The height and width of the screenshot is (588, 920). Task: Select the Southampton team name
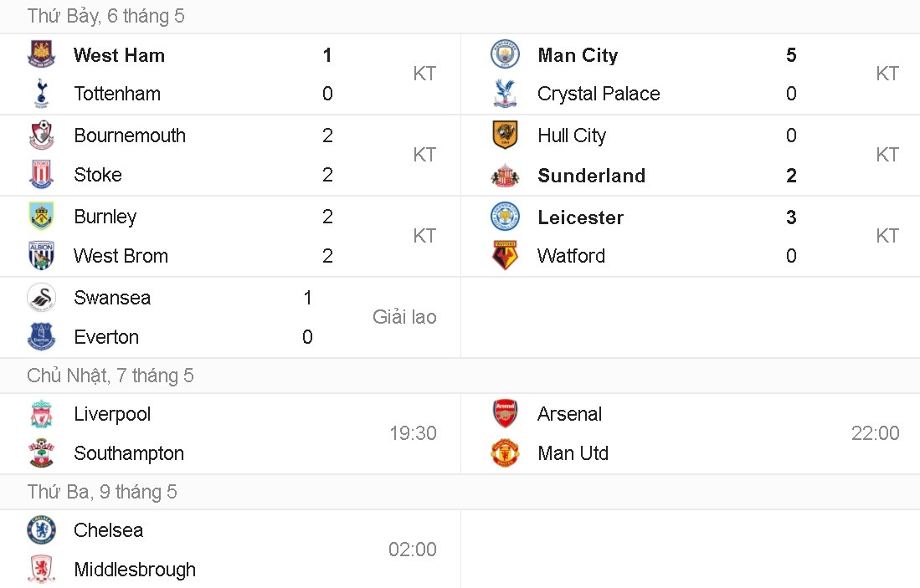pos(129,453)
